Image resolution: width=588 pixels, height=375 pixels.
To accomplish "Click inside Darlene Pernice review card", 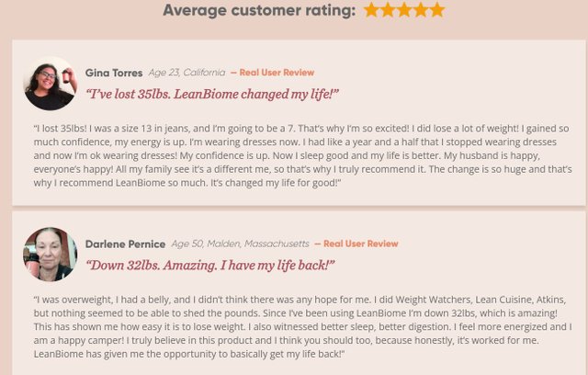I will 299,293.
